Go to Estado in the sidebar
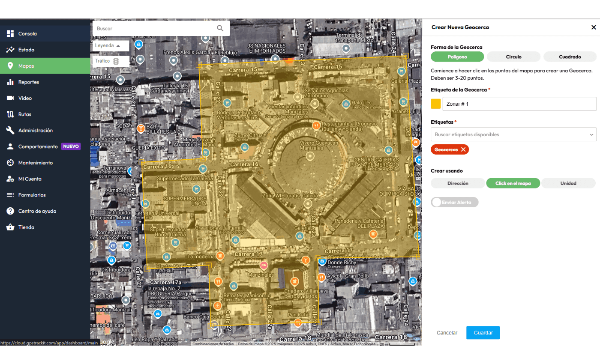The width and height of the screenshot is (600, 364). click(x=45, y=50)
